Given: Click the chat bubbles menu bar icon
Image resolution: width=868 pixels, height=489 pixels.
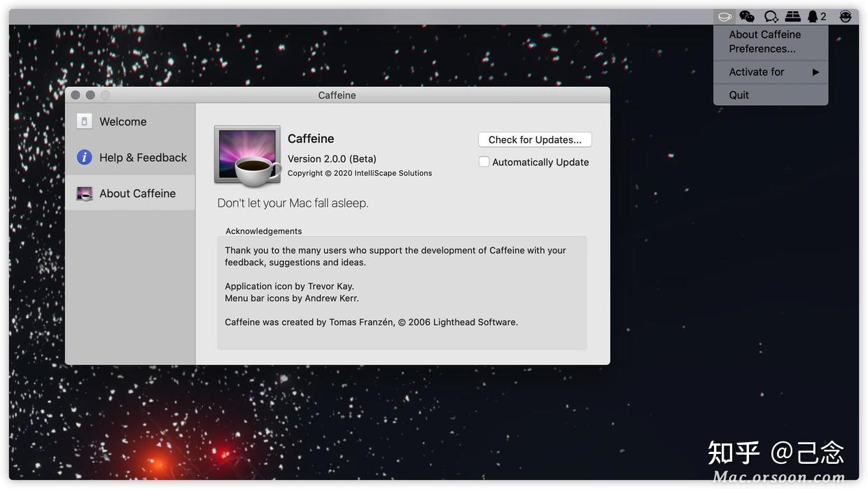Looking at the screenshot, I should coord(771,16).
